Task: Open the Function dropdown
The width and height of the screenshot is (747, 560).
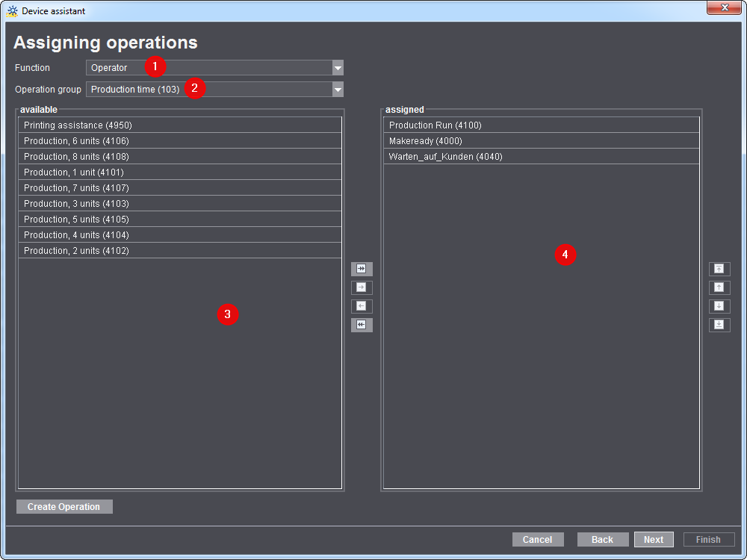Action: [x=338, y=68]
